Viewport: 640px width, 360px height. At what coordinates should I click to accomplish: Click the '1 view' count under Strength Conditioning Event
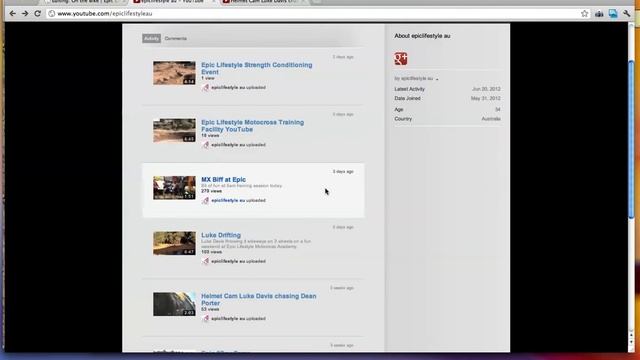(x=208, y=78)
